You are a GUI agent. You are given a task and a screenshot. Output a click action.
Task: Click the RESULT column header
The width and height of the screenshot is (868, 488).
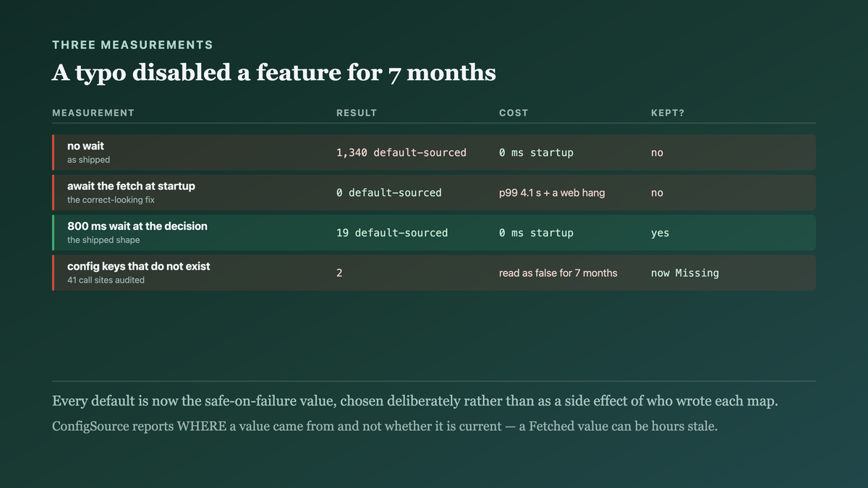coord(357,113)
